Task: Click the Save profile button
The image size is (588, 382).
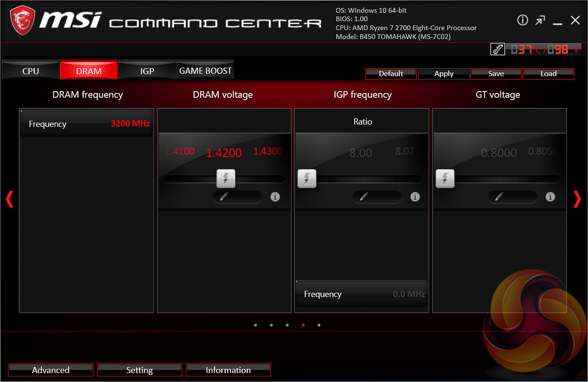Action: [496, 74]
